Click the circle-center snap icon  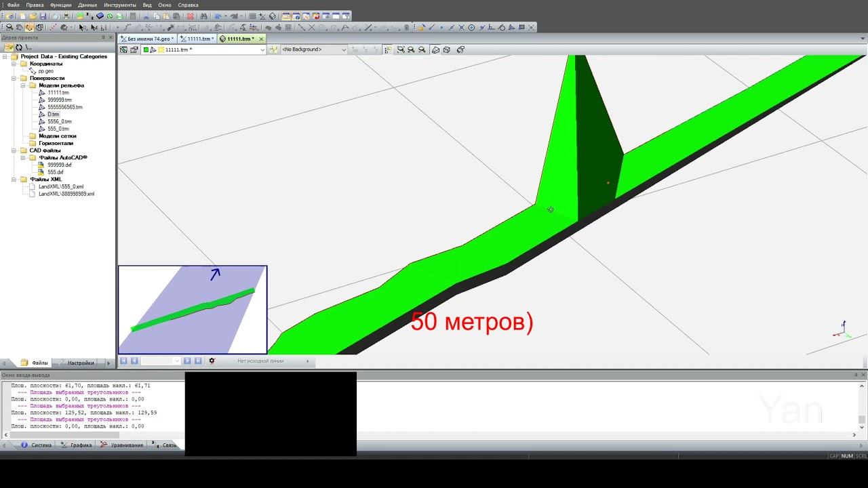(x=471, y=27)
